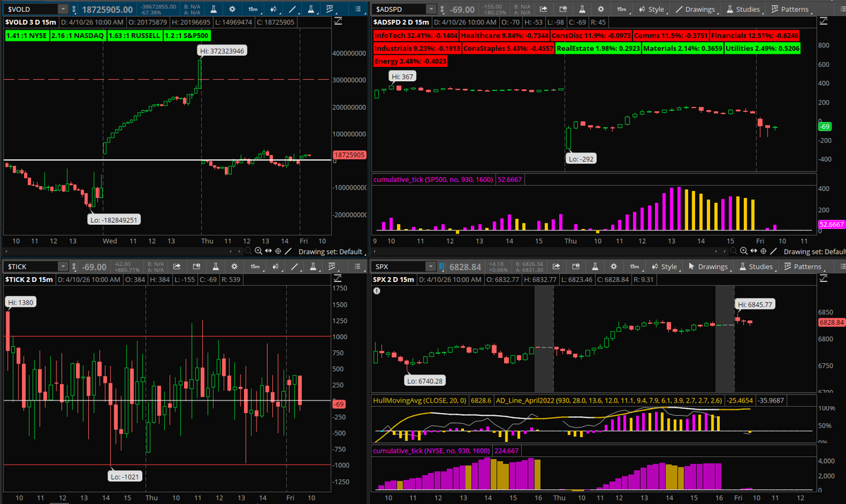Click the 'Energy 3.48%' sector label

pos(410,62)
